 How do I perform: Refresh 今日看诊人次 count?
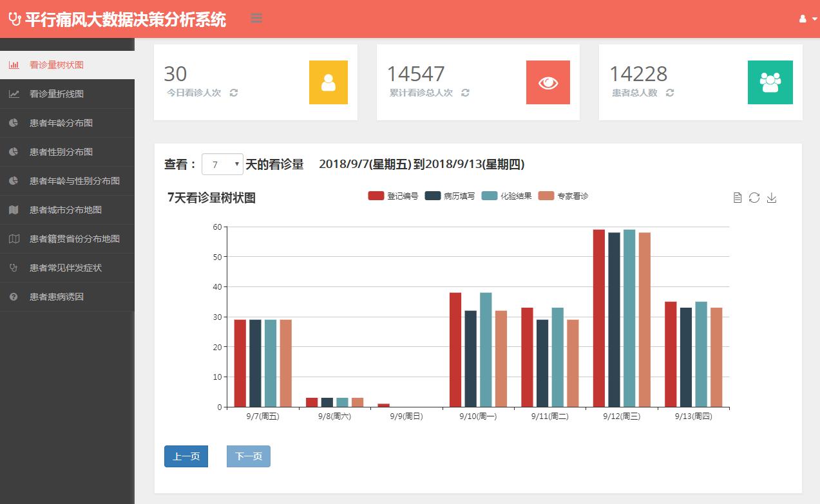pos(234,93)
